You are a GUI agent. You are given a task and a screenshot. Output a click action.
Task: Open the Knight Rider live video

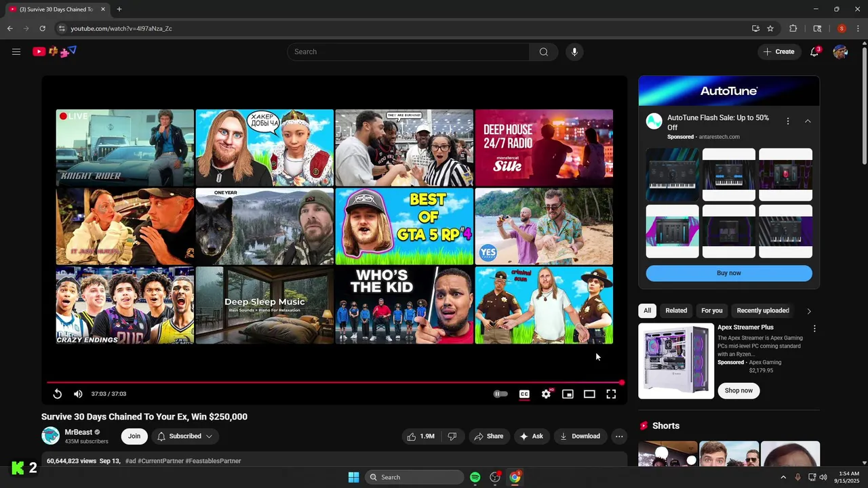(125, 148)
